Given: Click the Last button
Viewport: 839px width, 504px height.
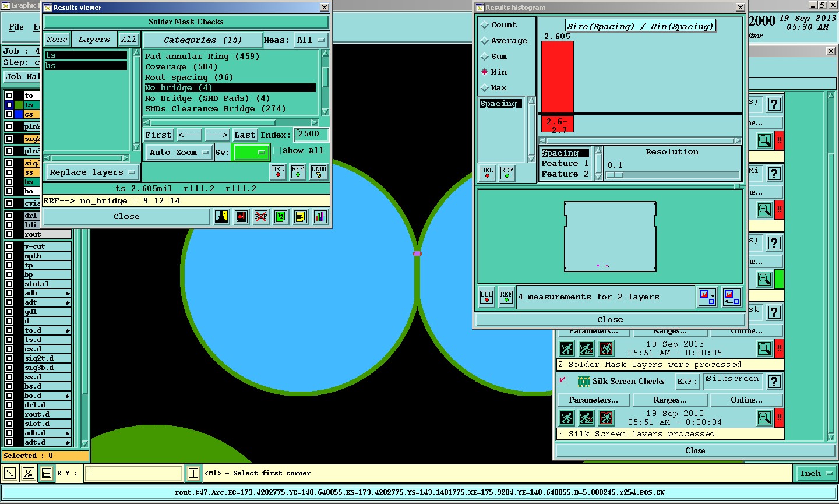Looking at the screenshot, I should pos(245,135).
